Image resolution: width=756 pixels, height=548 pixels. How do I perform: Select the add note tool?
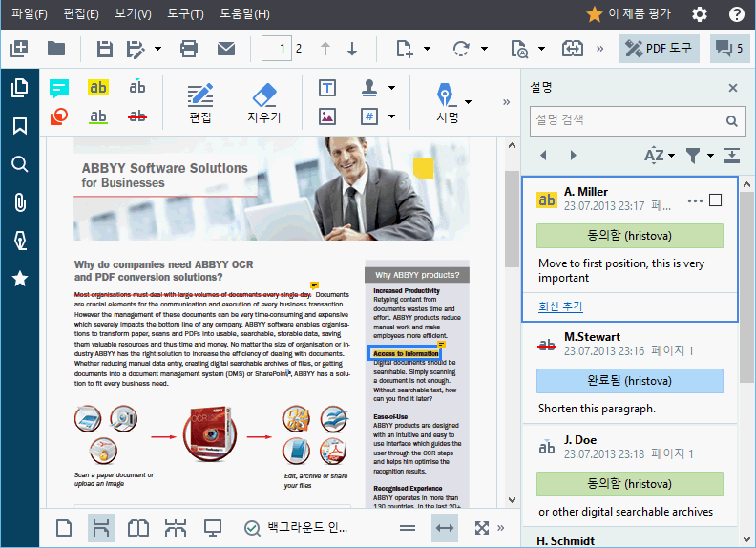(59, 88)
